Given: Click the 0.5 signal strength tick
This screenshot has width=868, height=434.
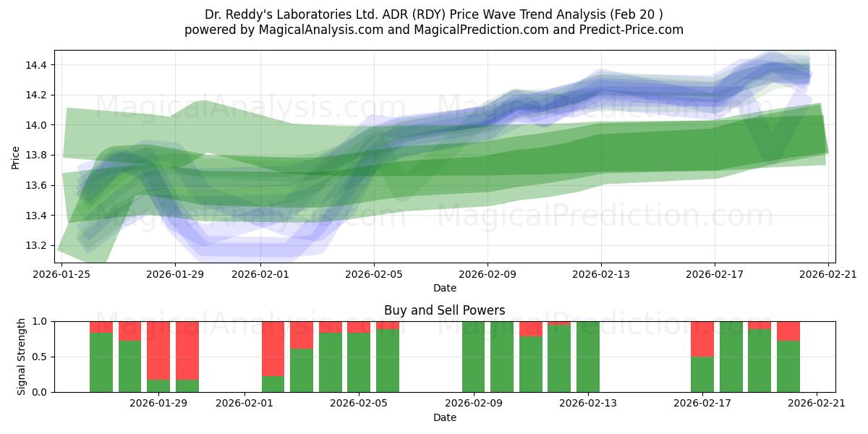Looking at the screenshot, I should 41,357.
